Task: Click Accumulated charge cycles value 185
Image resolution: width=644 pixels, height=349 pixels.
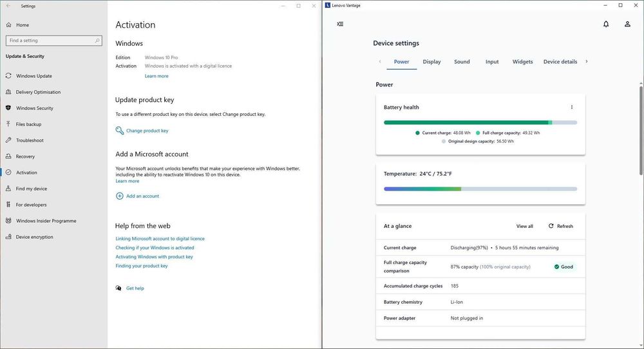Action: coord(454,286)
